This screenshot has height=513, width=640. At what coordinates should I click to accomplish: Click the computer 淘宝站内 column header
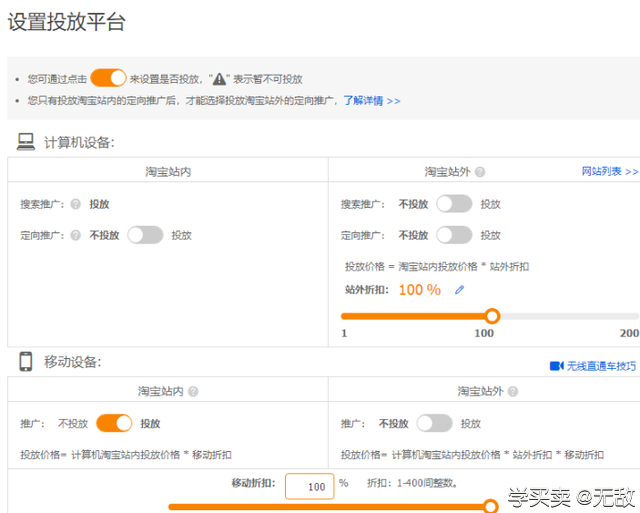[168, 172]
